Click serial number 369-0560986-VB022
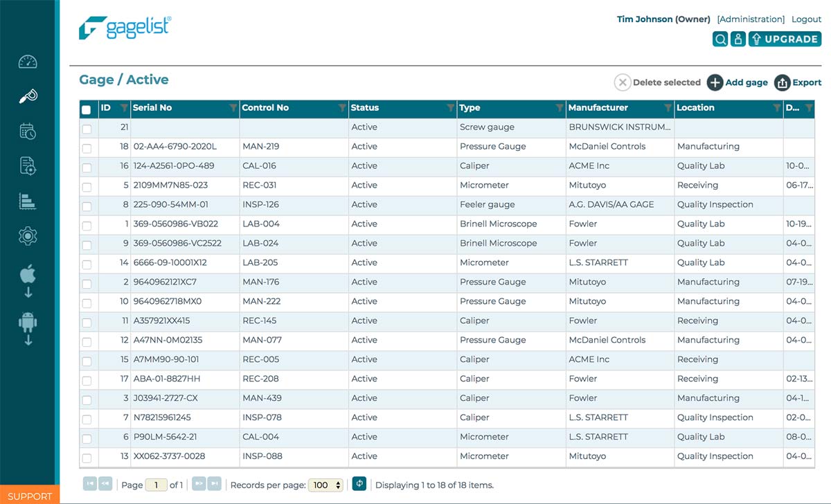Screen dimensions: 831x504 (x=176, y=224)
